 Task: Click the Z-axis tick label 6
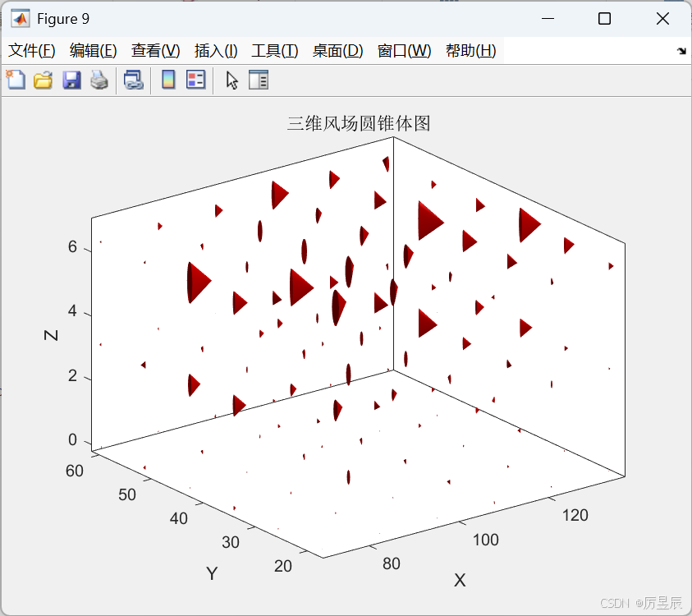click(72, 247)
